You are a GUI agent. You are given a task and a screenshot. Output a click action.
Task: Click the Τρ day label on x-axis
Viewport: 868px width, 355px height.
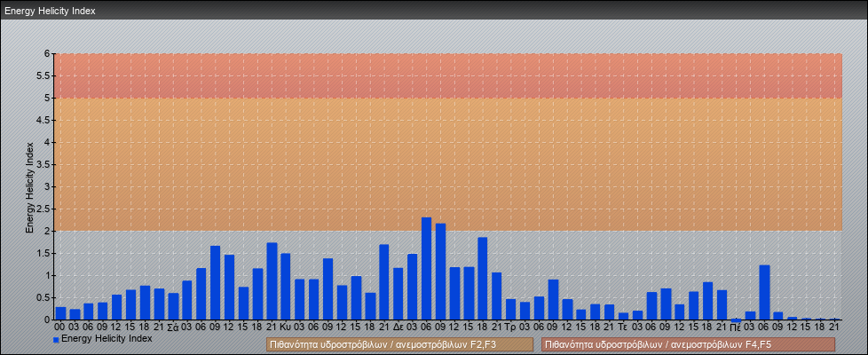(x=511, y=327)
